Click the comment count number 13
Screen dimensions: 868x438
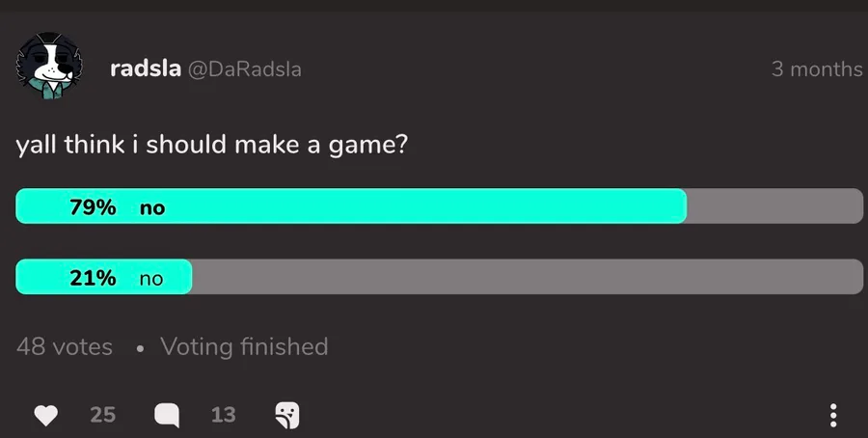223,415
